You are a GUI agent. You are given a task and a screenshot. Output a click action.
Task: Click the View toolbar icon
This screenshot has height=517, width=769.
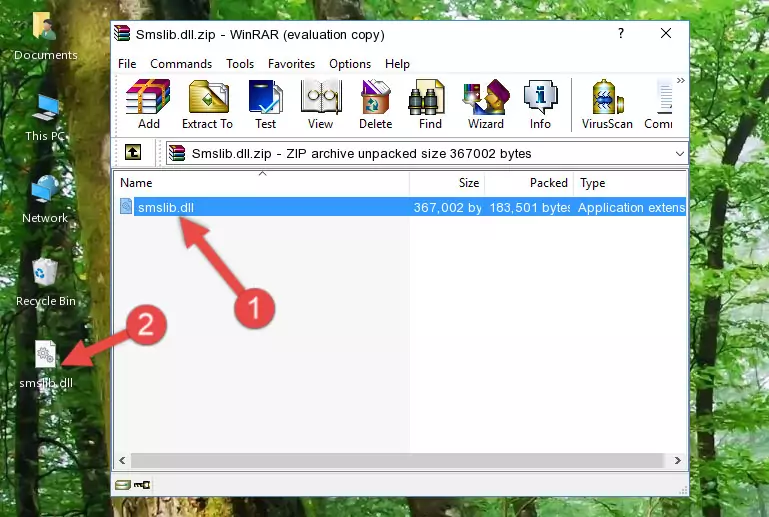coord(321,104)
